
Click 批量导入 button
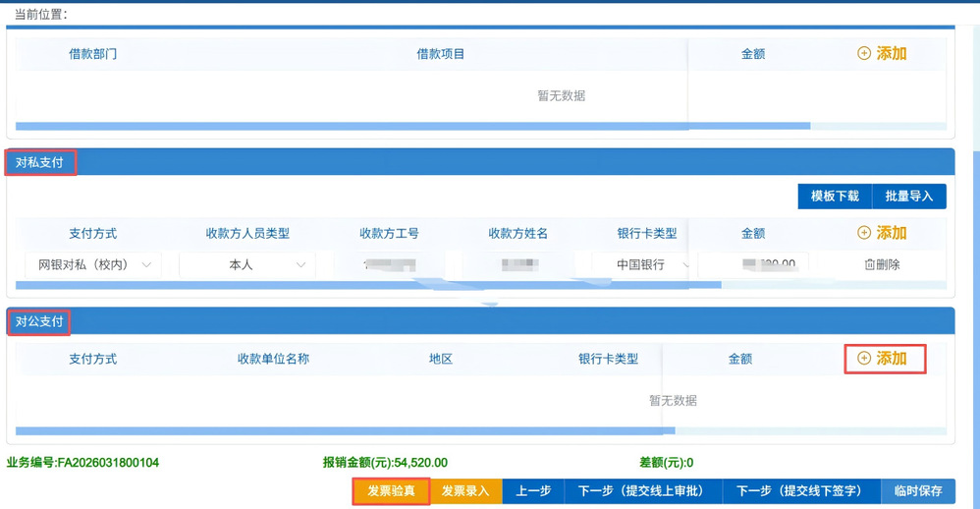coord(908,197)
